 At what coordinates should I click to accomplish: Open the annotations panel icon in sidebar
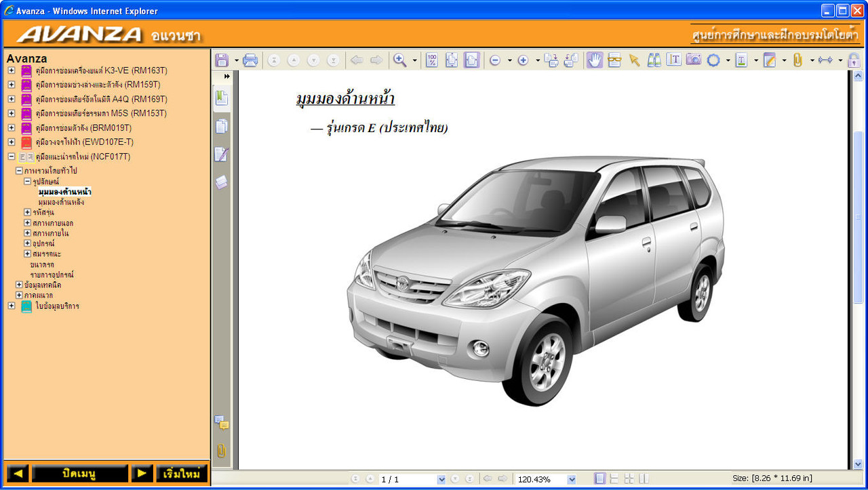(221, 155)
